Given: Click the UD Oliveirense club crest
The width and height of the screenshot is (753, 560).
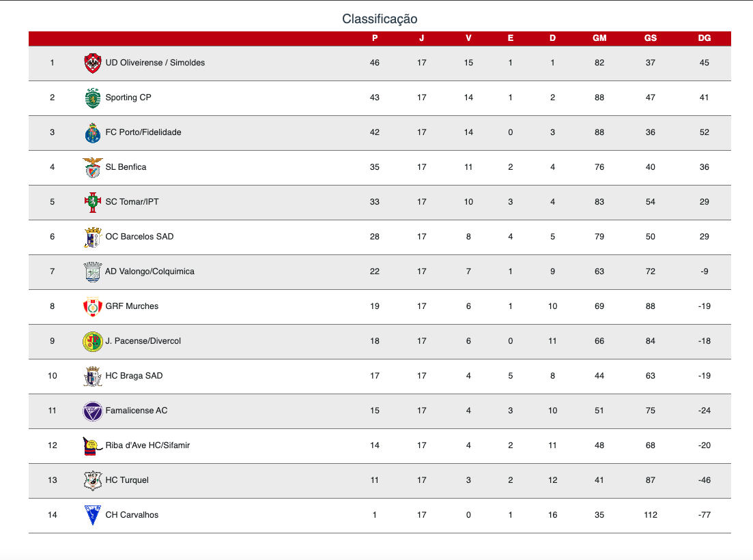Looking at the screenshot, I should click(x=93, y=63).
